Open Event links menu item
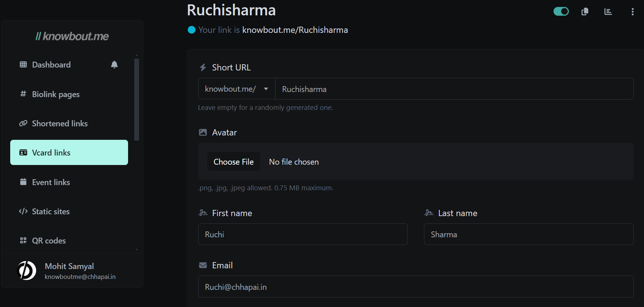 point(51,182)
